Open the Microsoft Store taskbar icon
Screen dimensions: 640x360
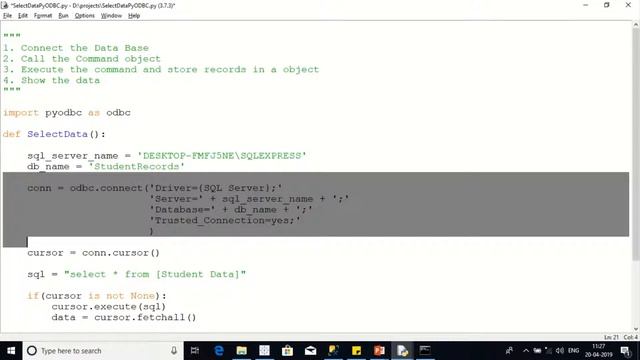[x=287, y=351]
